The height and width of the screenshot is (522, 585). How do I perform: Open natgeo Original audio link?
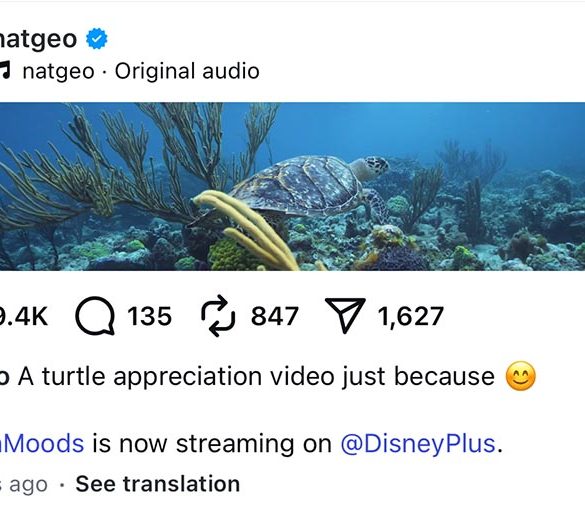click(141, 71)
